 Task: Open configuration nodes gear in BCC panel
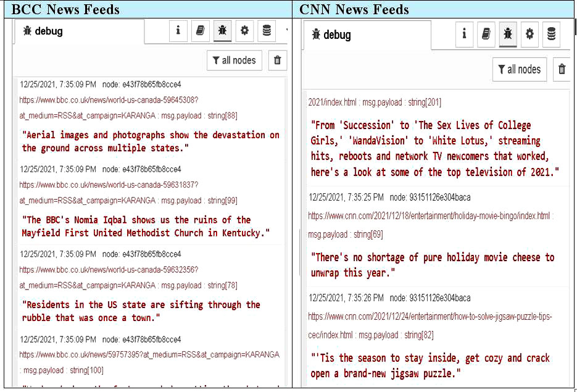[244, 30]
